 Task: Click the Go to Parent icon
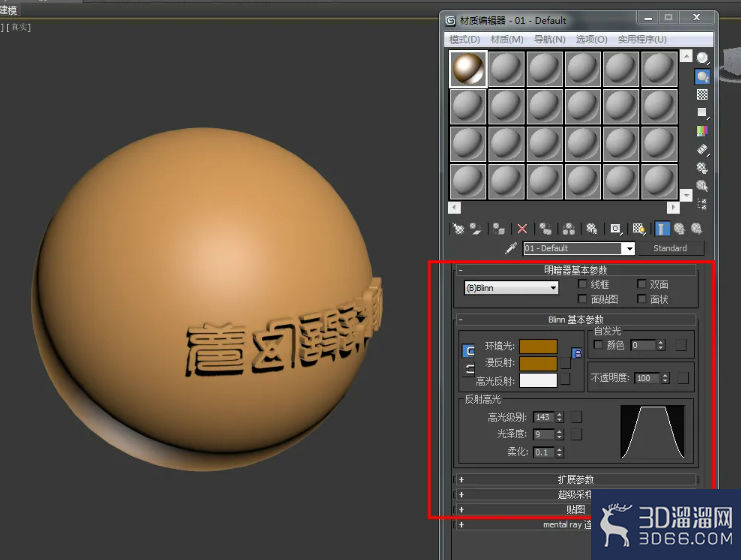(679, 229)
